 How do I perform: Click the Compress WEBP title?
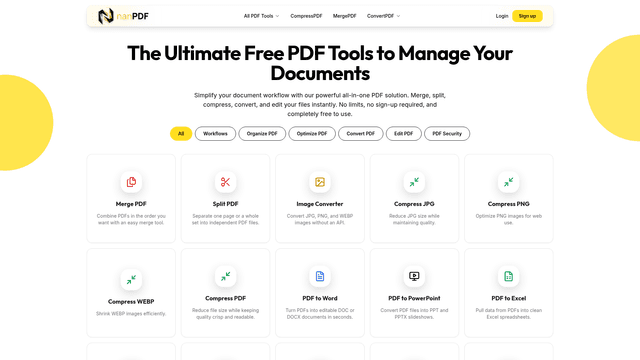tap(131, 302)
